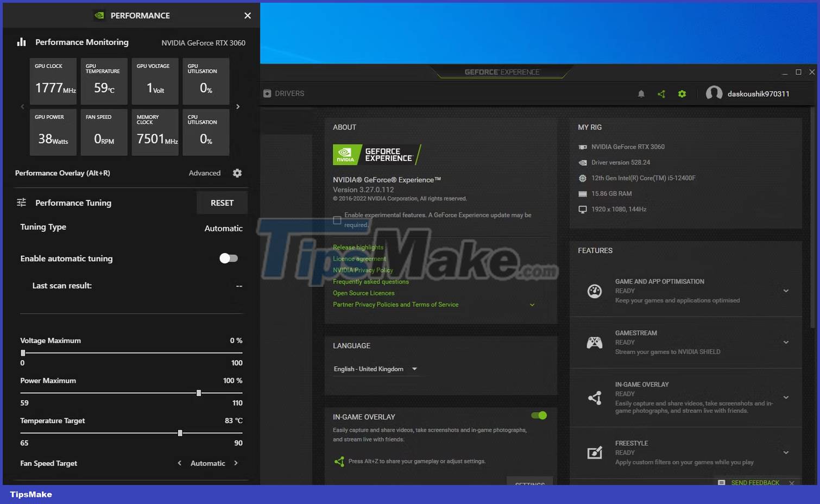Go to previous performance stats page arrow
This screenshot has height=504, width=820.
[x=22, y=106]
